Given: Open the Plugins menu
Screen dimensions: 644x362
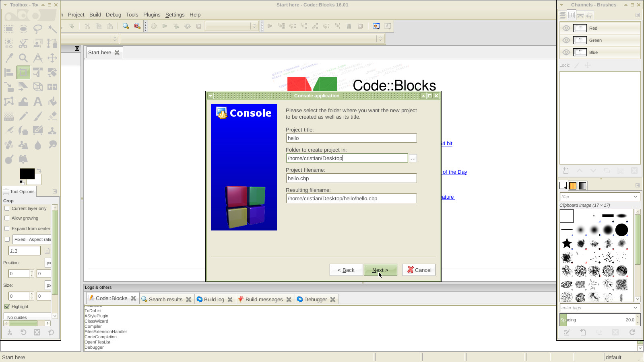Looking at the screenshot, I should [x=152, y=15].
